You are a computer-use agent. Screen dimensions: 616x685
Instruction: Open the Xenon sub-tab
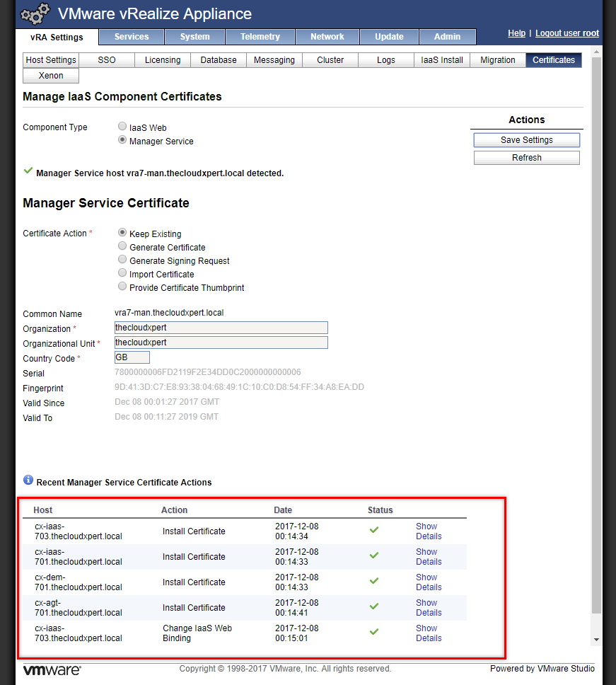tap(51, 76)
